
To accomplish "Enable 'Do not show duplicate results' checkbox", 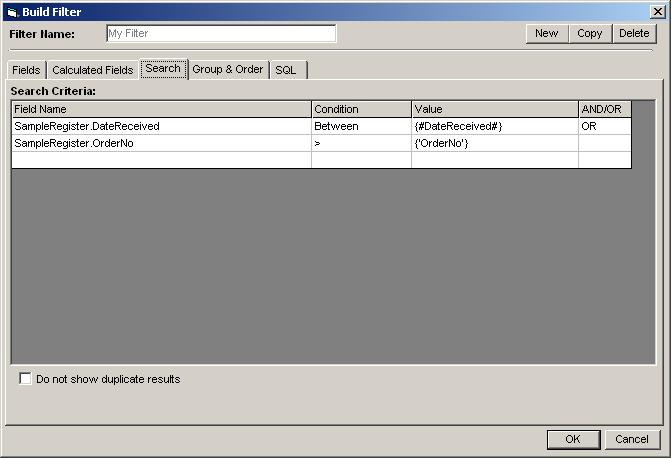I will pyautogui.click(x=25, y=379).
